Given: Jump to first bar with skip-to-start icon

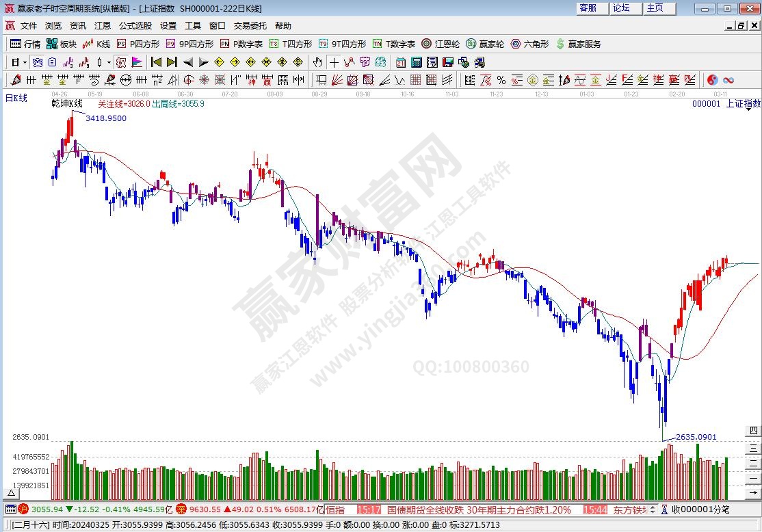Looking at the screenshot, I should (x=156, y=62).
